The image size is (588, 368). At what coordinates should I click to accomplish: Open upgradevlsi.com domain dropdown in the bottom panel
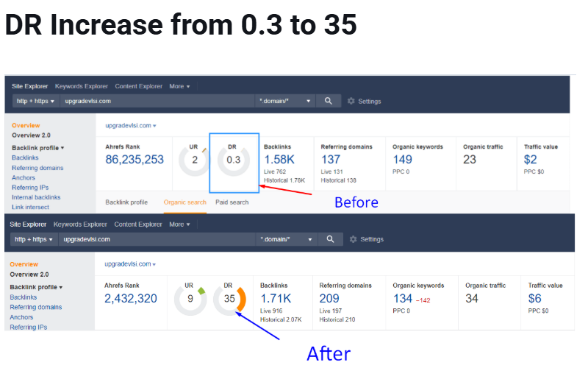coord(130,264)
